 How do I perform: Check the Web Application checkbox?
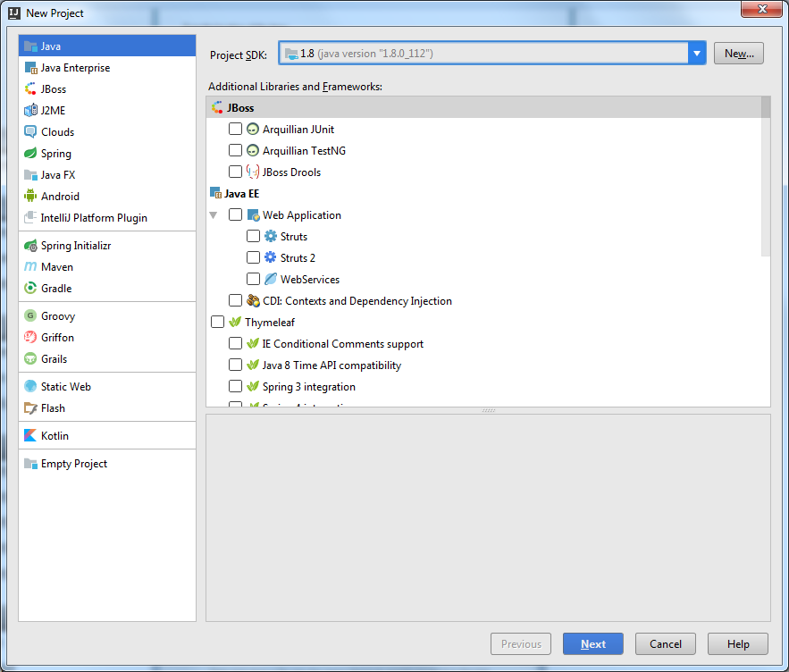235,214
